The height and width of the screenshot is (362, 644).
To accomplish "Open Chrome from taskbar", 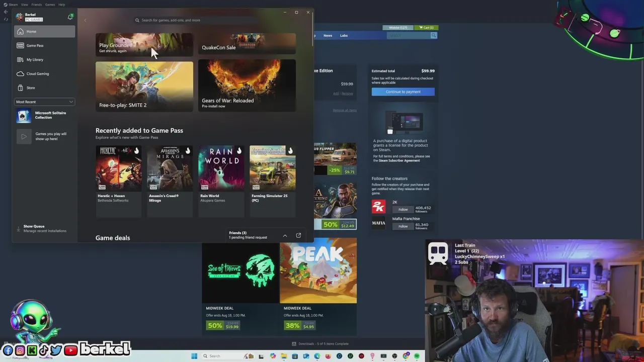I will coord(406,356).
